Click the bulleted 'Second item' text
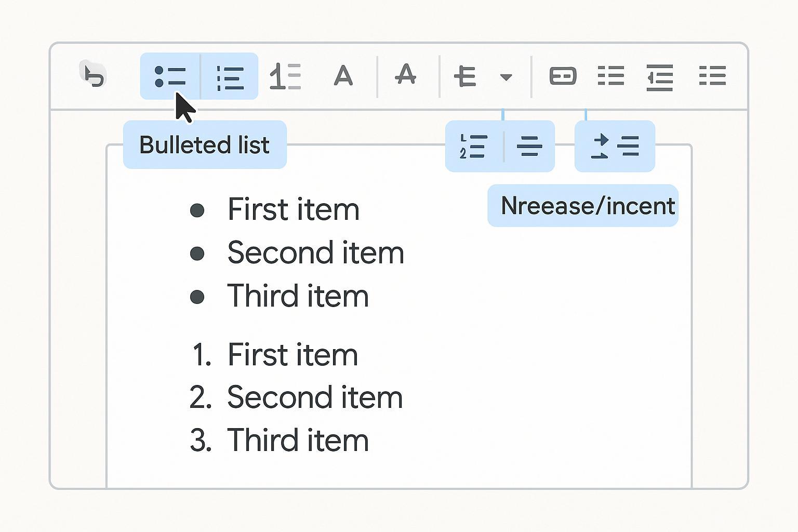 click(x=315, y=253)
